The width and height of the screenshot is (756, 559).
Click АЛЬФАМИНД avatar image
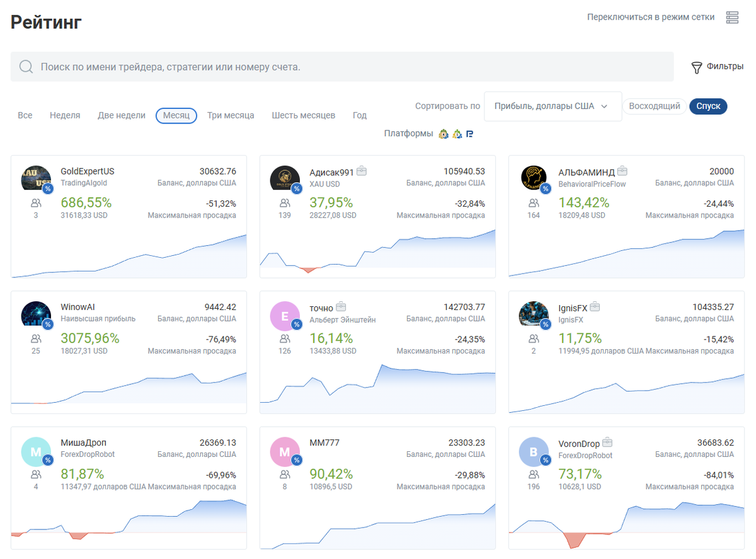[x=534, y=178]
